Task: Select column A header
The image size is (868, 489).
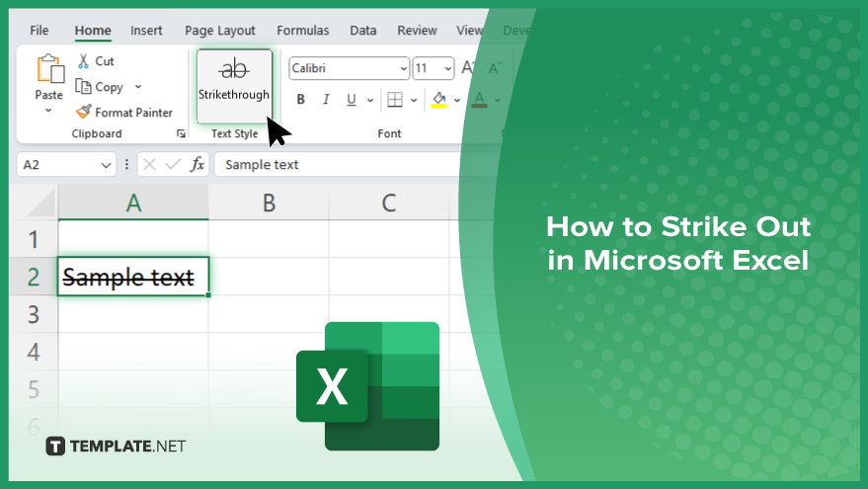Action: point(133,203)
